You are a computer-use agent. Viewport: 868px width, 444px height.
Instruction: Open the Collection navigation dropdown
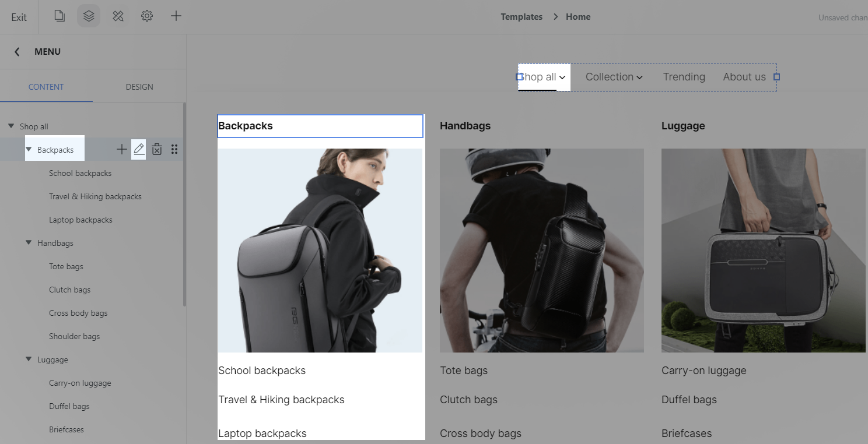pos(614,77)
